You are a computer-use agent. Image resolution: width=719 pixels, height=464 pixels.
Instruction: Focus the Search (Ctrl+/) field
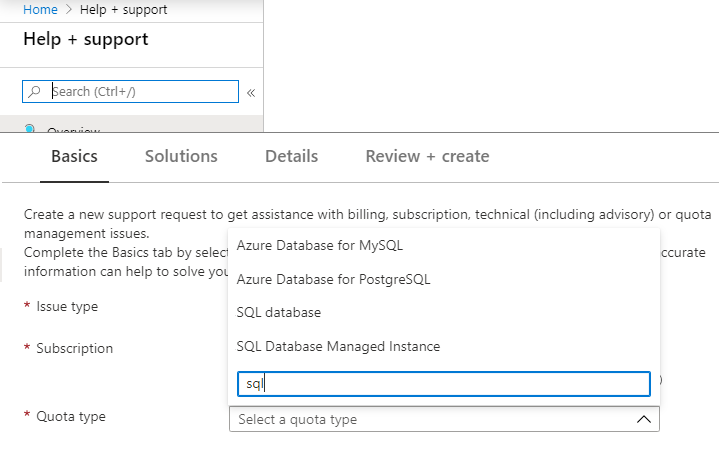point(130,92)
